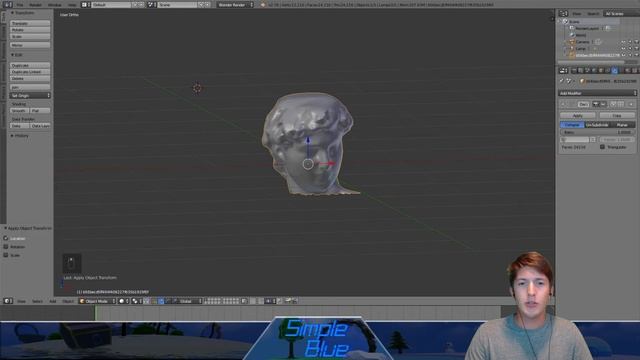The height and width of the screenshot is (360, 640).
Task: Set shading to Flat
Action: 40,111
